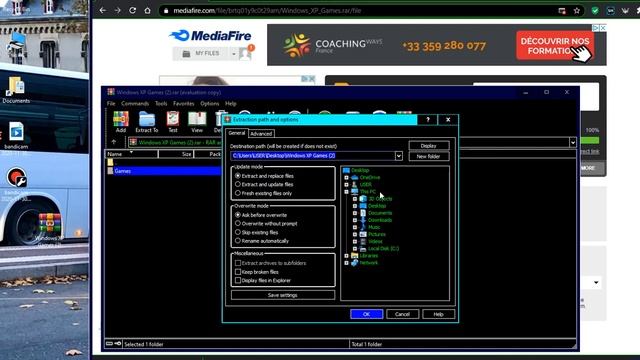Open the WinRAR File menu
The image size is (640, 360).
(111, 104)
